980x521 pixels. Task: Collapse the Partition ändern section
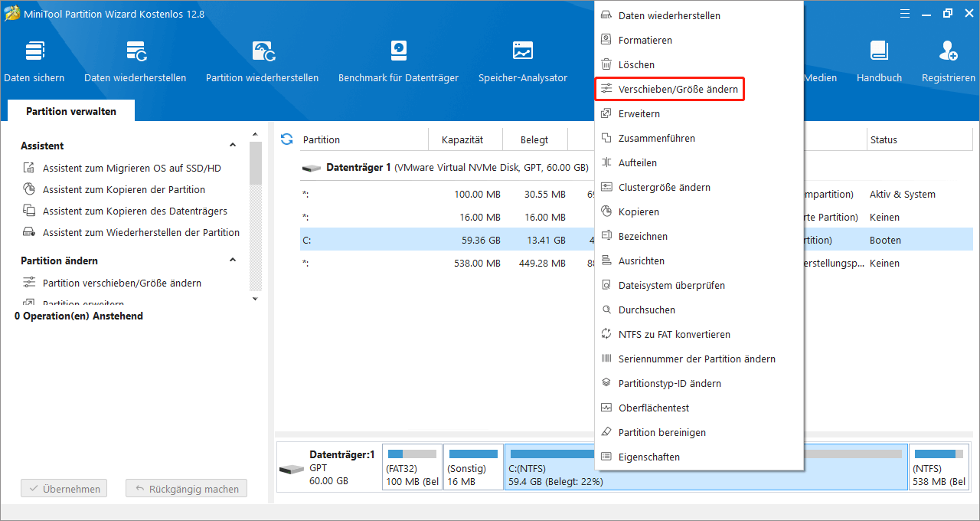(233, 260)
